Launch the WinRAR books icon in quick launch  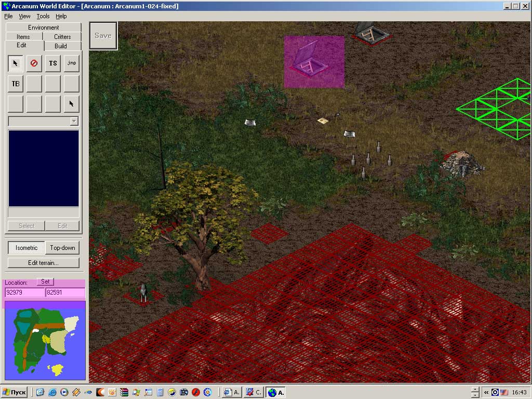[124, 392]
